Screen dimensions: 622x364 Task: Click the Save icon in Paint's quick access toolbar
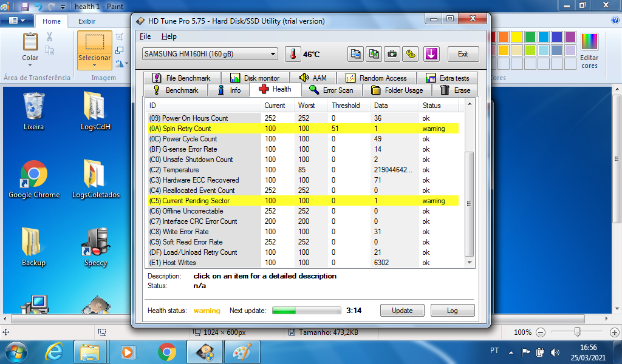(x=24, y=6)
